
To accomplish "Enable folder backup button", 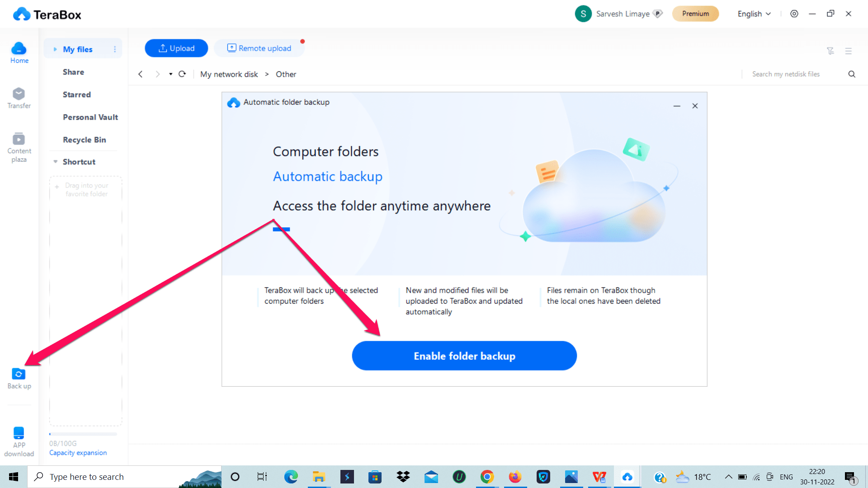I will [464, 356].
